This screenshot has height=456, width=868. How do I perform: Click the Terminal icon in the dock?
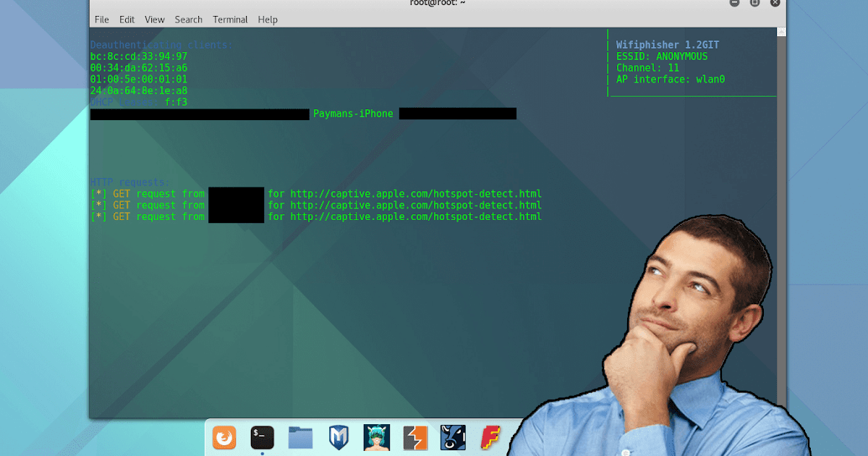tap(263, 437)
